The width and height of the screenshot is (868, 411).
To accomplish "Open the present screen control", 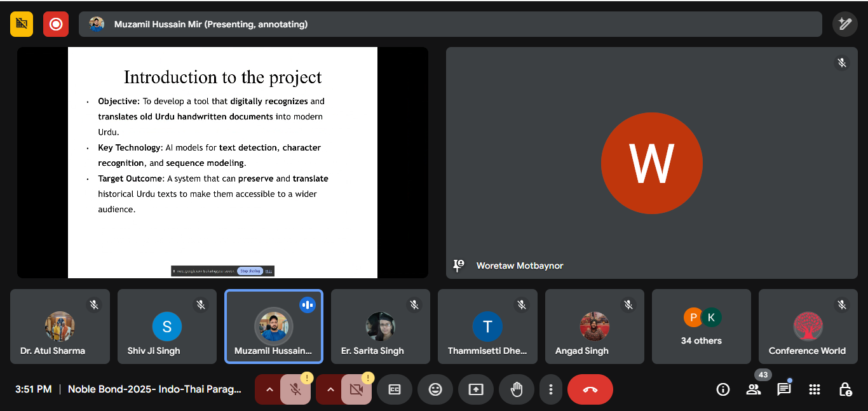I will tap(476, 389).
